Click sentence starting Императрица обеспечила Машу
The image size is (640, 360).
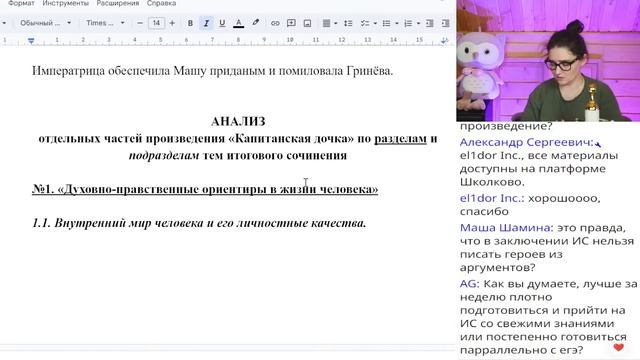(x=212, y=71)
